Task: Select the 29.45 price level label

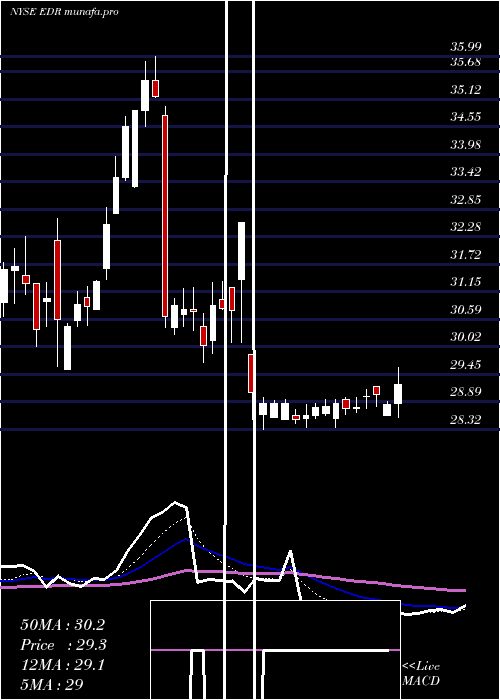Action: pyautogui.click(x=465, y=365)
